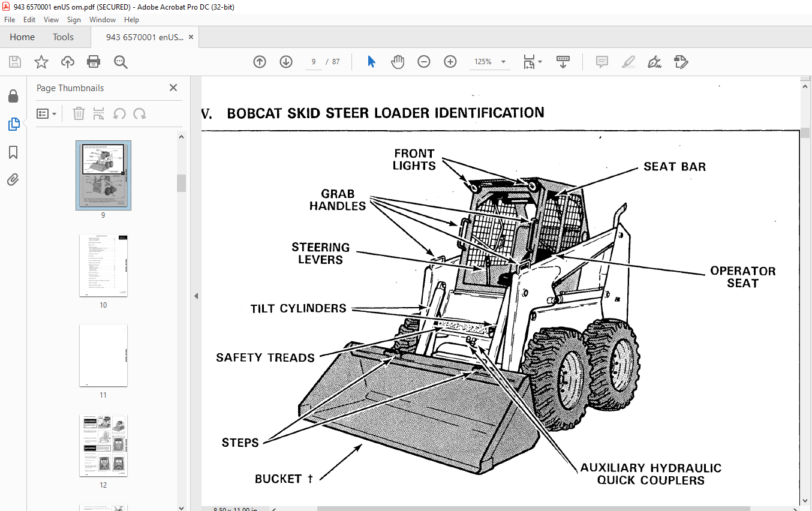Open the Help menu
Viewport: 812px width, 511px height.
pyautogui.click(x=131, y=20)
